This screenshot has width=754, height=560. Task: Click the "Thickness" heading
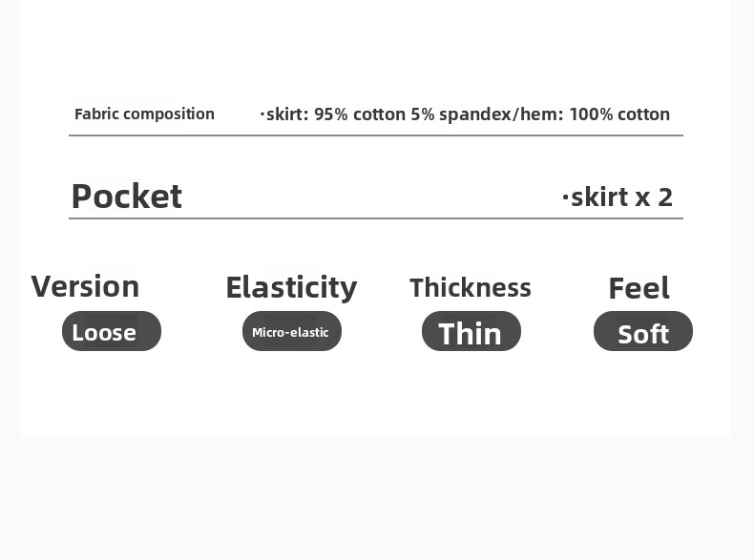tap(470, 287)
